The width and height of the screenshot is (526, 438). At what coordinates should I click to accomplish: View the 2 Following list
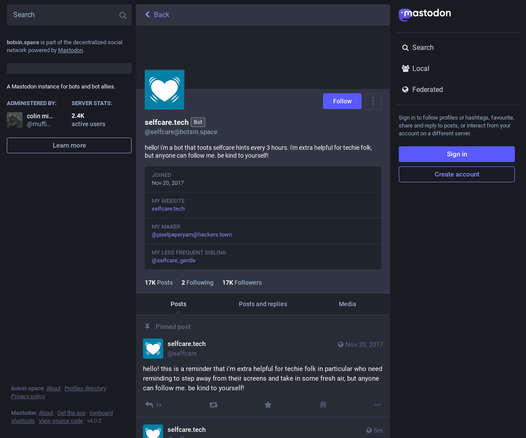(x=197, y=282)
